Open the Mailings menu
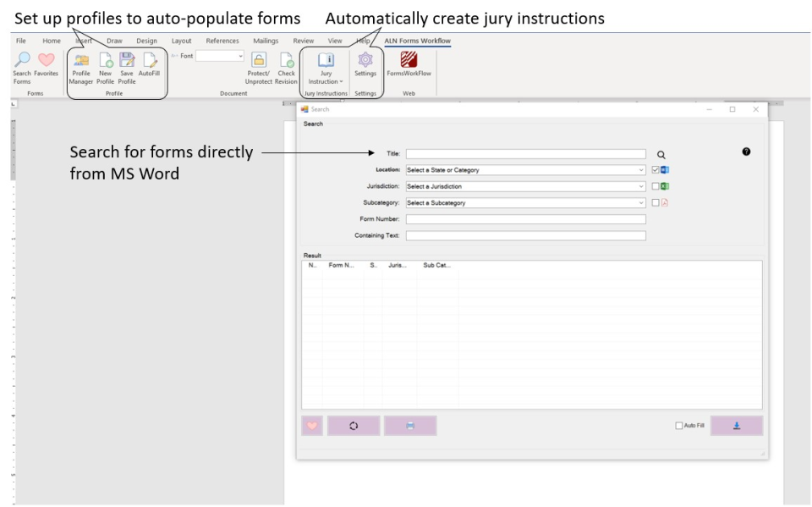 [x=265, y=40]
